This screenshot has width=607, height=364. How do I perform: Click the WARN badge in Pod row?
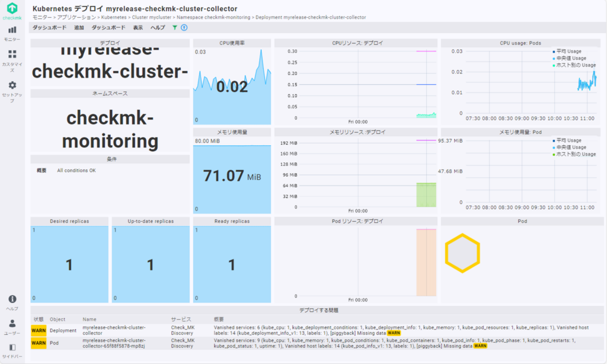[39, 343]
